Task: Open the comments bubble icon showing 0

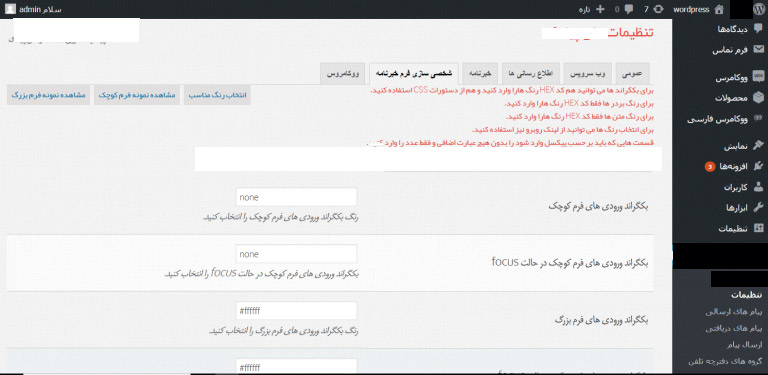Action: [x=629, y=9]
